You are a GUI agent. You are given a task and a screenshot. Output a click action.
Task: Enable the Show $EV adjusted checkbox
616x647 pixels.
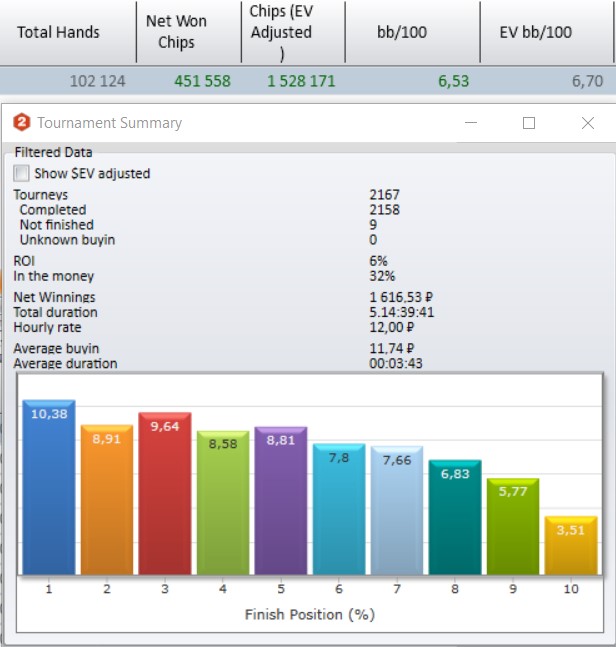pyautogui.click(x=21, y=173)
